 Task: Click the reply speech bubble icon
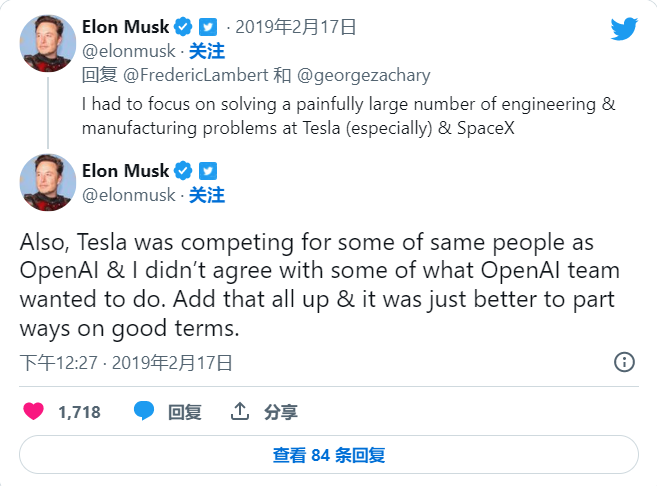[145, 411]
